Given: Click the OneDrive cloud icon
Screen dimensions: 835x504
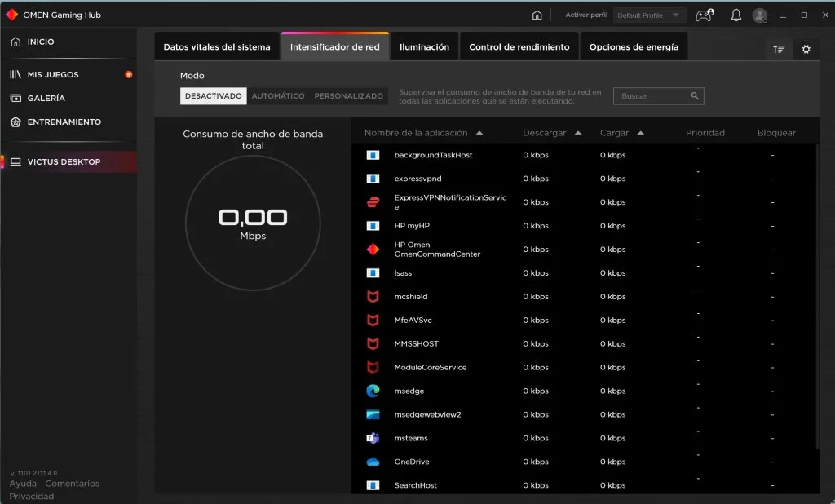Looking at the screenshot, I should point(373,462).
